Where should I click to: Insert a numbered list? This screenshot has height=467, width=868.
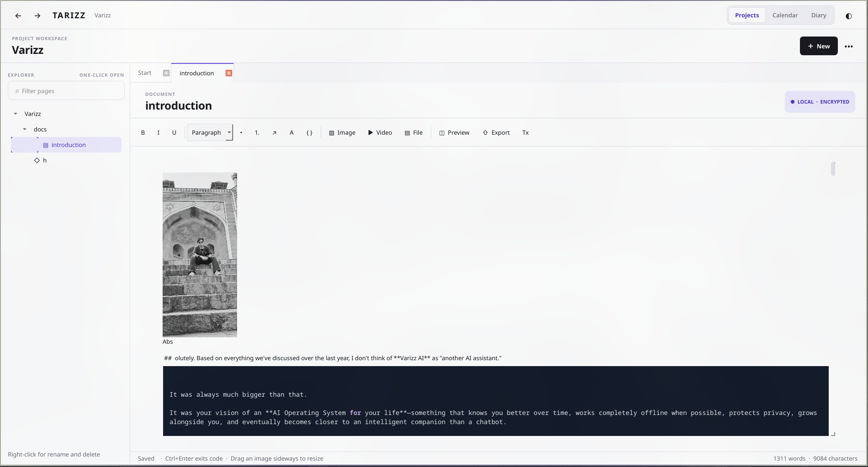pyautogui.click(x=257, y=133)
